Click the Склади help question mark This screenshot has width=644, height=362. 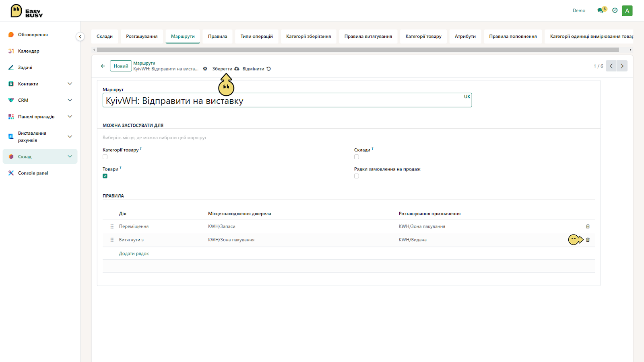(372, 148)
